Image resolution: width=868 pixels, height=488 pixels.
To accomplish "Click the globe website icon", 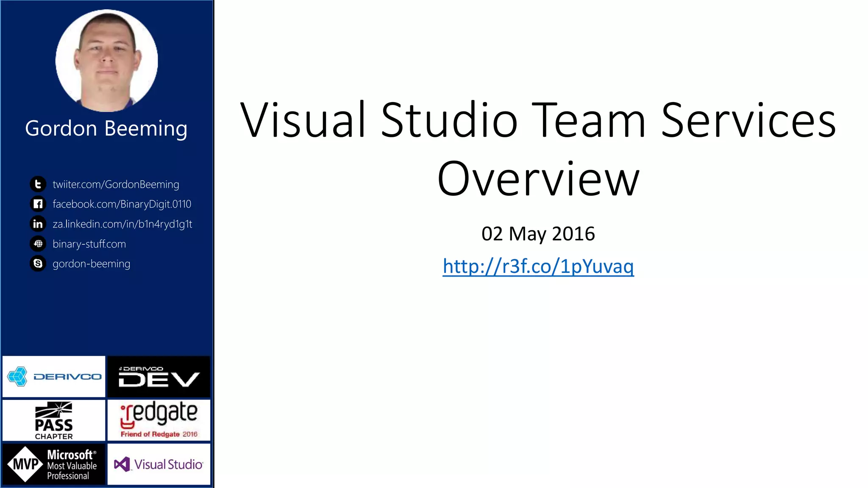I will [x=38, y=244].
